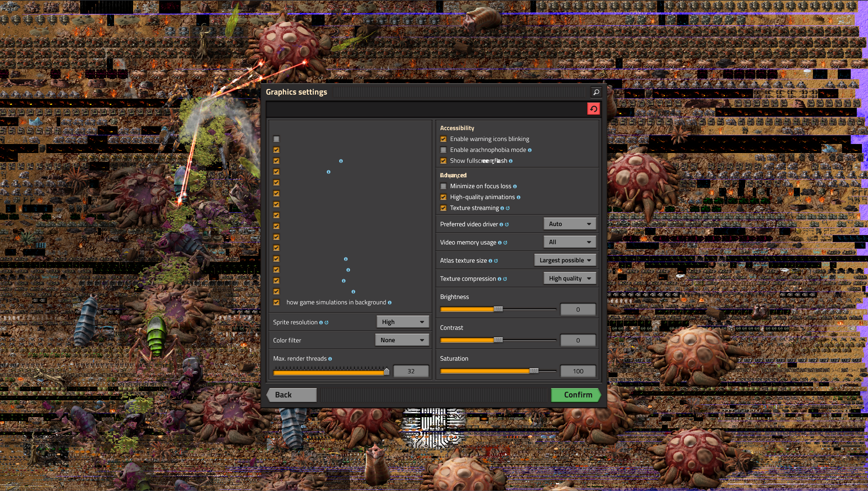Open Sprite resolution dropdown showing High

point(403,322)
